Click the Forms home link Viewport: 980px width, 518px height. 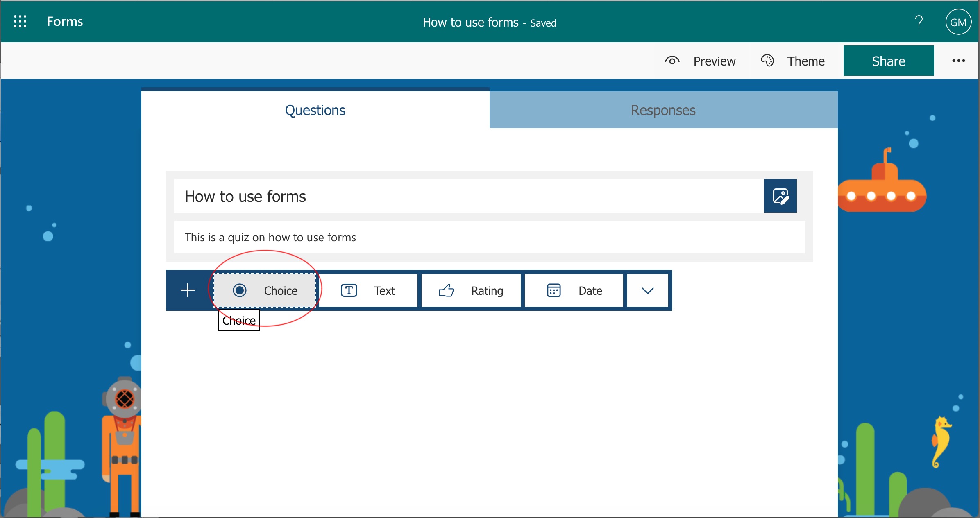[x=65, y=21]
